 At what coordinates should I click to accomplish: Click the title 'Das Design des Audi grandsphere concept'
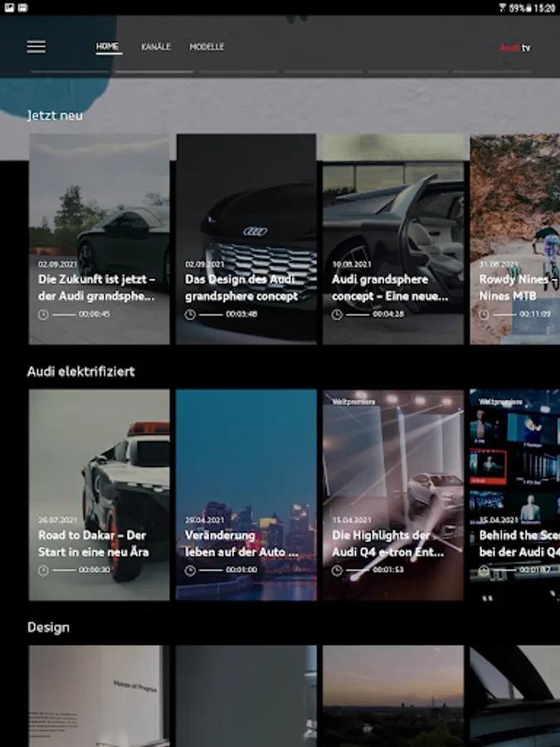pyautogui.click(x=241, y=288)
